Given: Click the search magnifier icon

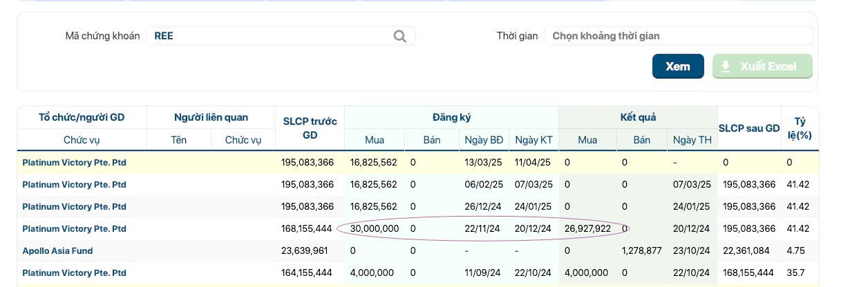Looking at the screenshot, I should point(399,36).
